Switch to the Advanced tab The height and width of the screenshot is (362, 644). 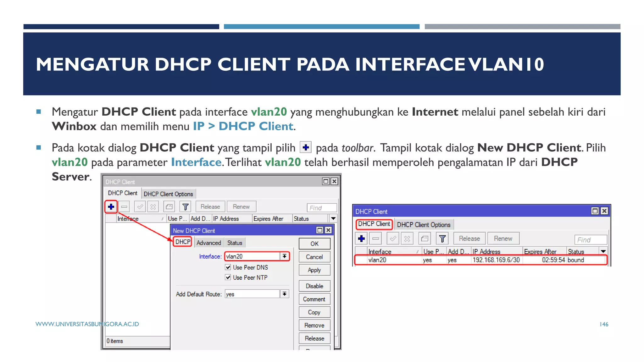pyautogui.click(x=209, y=243)
